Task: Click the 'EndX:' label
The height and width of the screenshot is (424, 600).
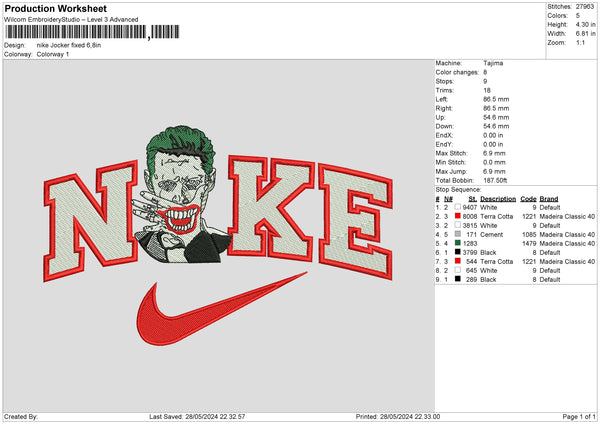Action: (x=444, y=135)
